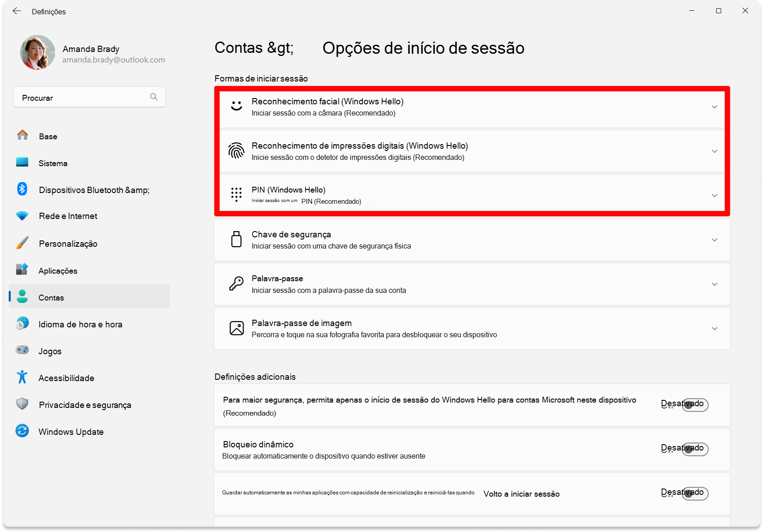Minimize the Definições window
Screen dimensions: 763x532
coord(692,11)
